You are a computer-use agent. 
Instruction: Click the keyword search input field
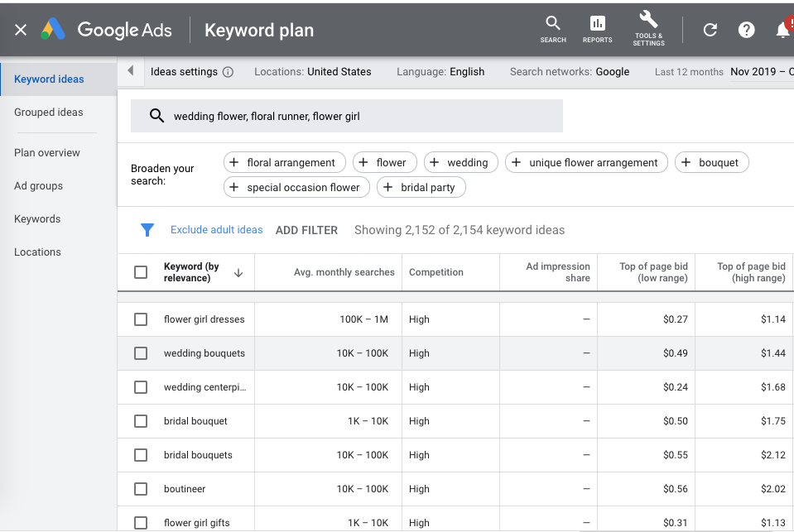[356, 117]
